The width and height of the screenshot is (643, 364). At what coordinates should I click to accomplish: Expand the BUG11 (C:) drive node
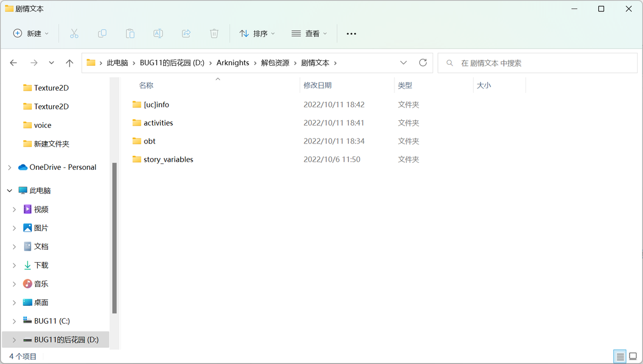pos(15,321)
